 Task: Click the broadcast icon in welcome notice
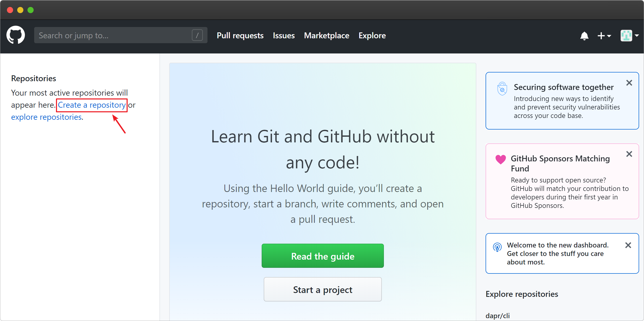(497, 247)
